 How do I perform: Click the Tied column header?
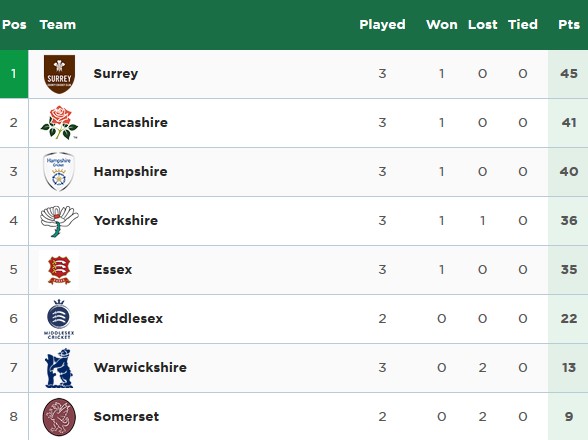[x=523, y=25]
